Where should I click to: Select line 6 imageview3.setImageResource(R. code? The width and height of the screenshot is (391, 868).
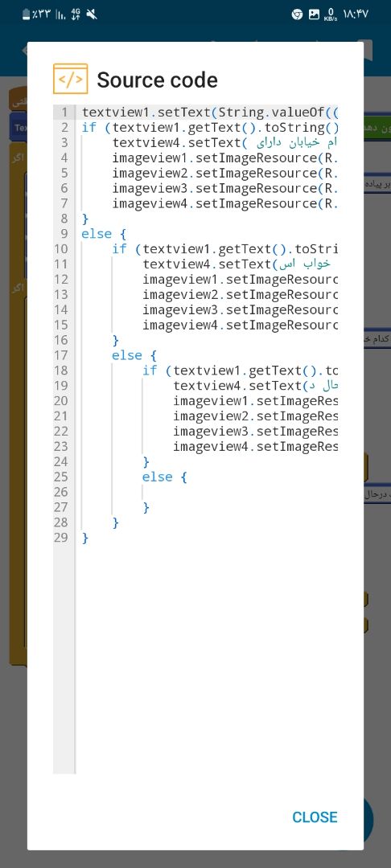[x=224, y=188]
